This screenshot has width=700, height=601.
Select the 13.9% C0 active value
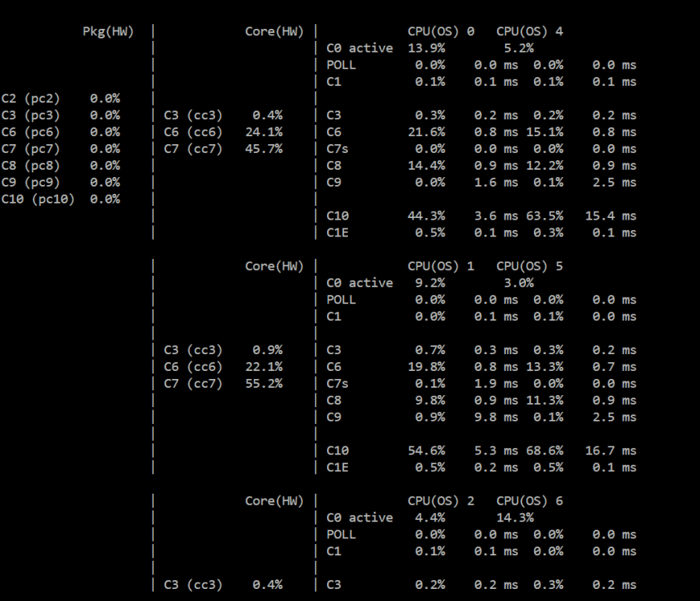click(427, 48)
